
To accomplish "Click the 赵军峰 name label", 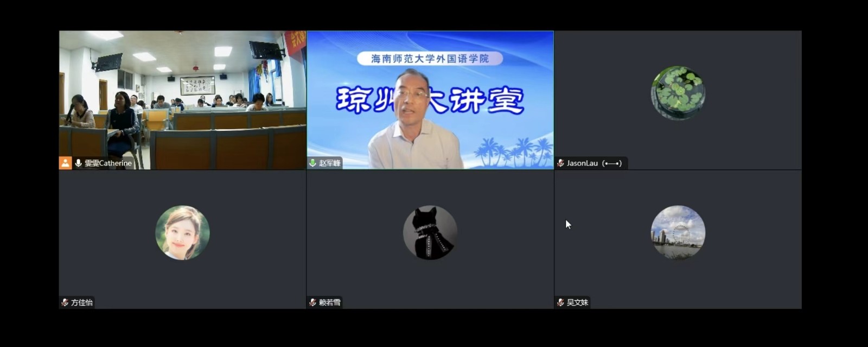I will (x=329, y=163).
